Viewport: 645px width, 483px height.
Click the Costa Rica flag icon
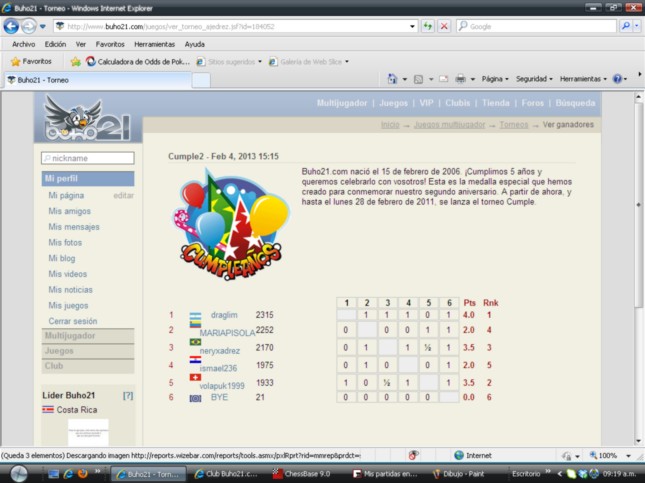(48, 409)
